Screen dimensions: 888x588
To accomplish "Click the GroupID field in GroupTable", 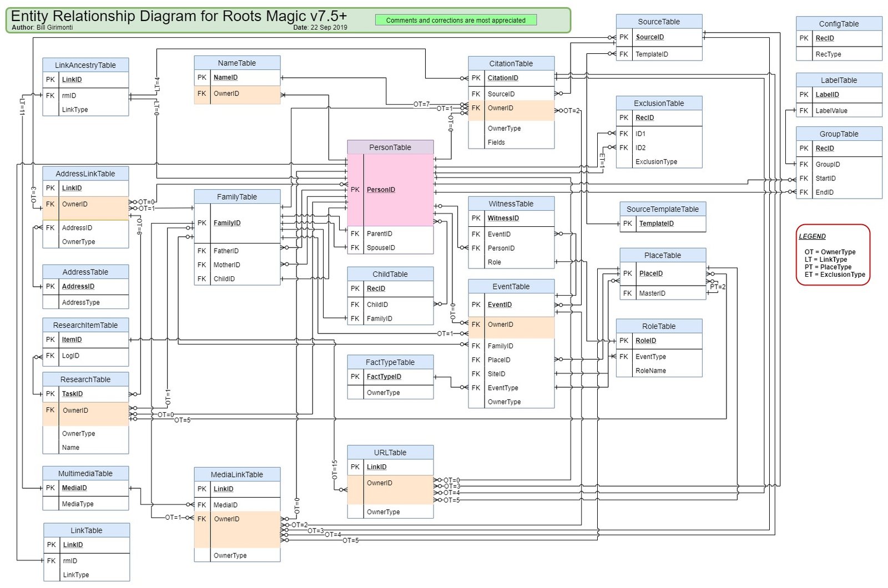I will click(828, 165).
